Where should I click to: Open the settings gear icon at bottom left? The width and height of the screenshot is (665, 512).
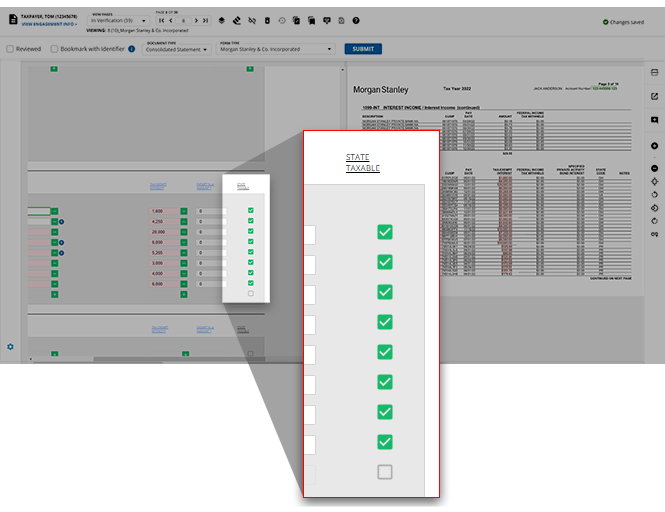11,347
